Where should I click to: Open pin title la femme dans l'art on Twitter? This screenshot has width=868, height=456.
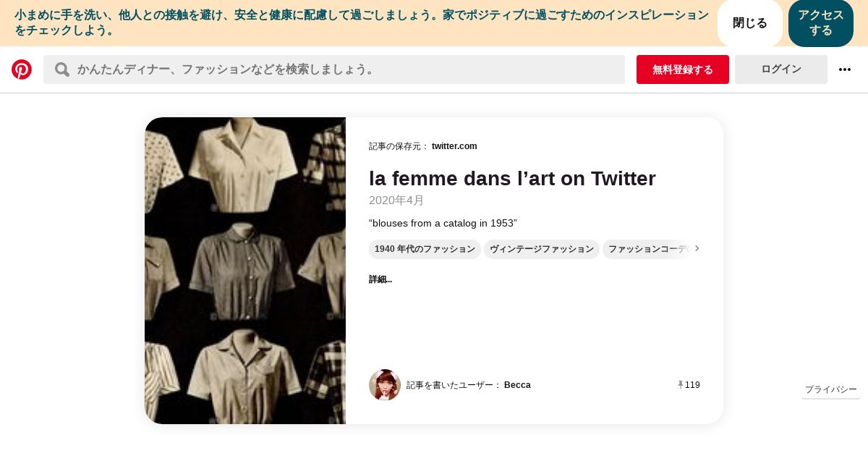point(512,178)
